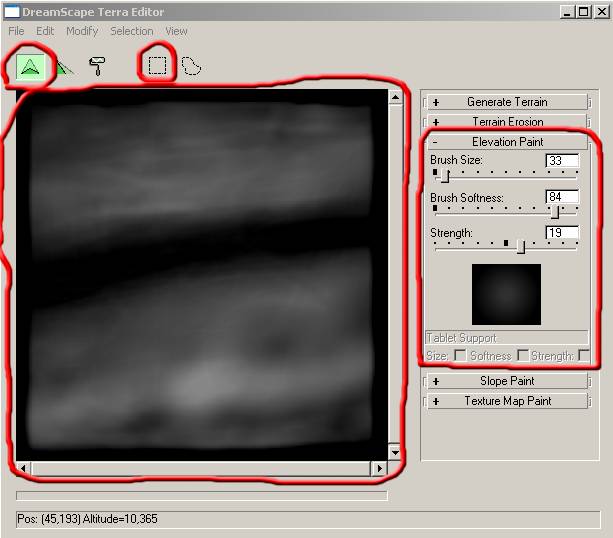Choose the paint roller texture tool
This screenshot has width=613, height=538.
click(x=97, y=66)
